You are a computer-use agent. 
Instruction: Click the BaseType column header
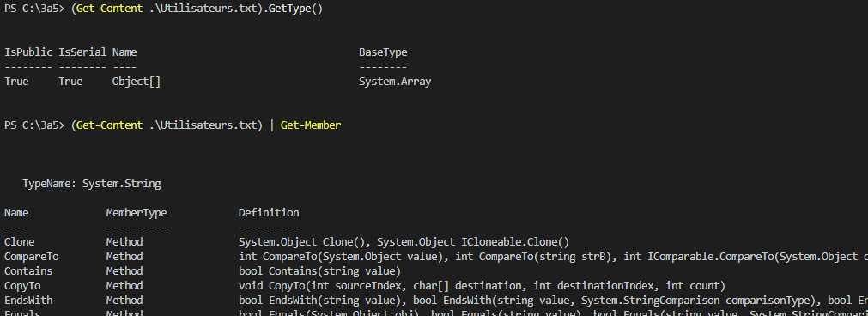[x=383, y=52]
